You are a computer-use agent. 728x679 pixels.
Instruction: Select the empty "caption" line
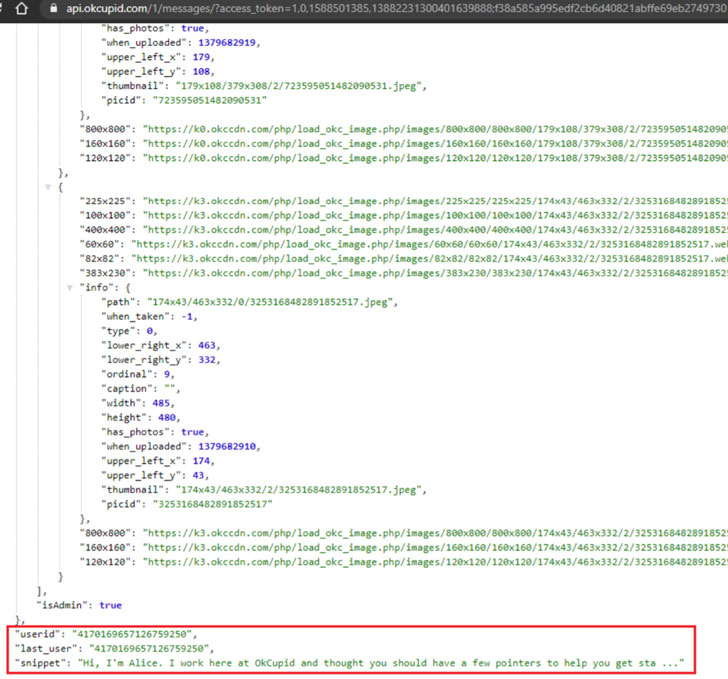pos(141,388)
